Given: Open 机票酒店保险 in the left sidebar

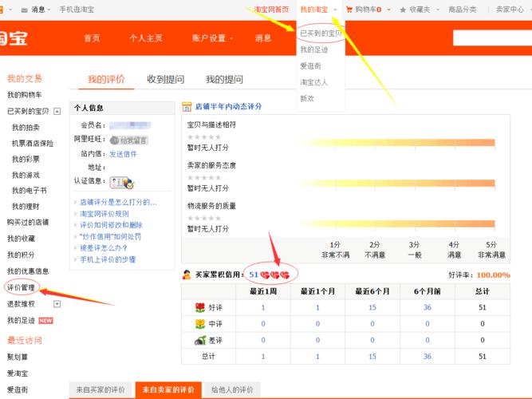Looking at the screenshot, I should click(x=33, y=144).
